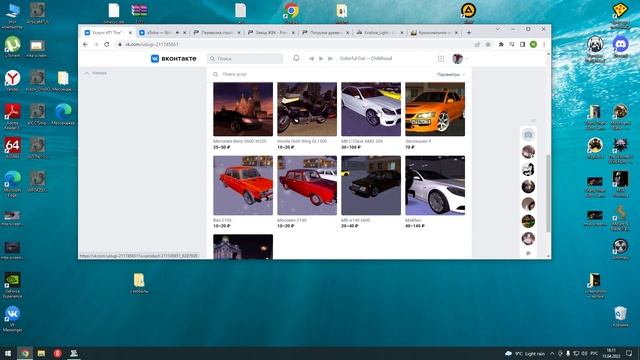This screenshot has height=360, width=640.
Task: Open the MB C-Class AMG 204 thumbnail
Action: 371,109
